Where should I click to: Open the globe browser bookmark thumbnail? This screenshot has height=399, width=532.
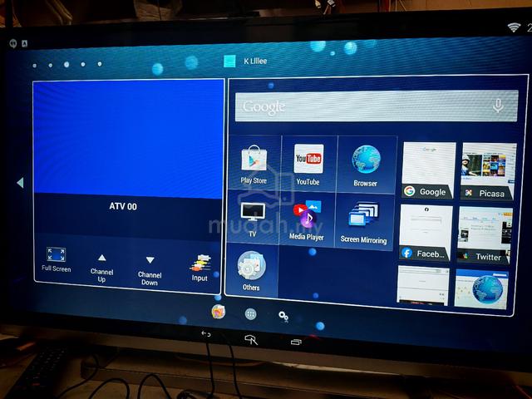[x=481, y=288]
